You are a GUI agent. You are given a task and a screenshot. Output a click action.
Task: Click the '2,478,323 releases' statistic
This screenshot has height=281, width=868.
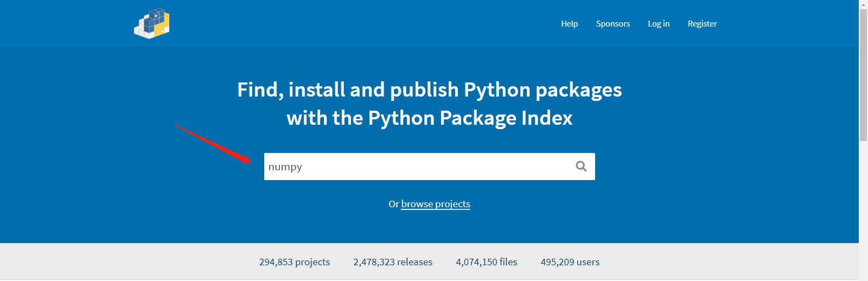(x=393, y=262)
